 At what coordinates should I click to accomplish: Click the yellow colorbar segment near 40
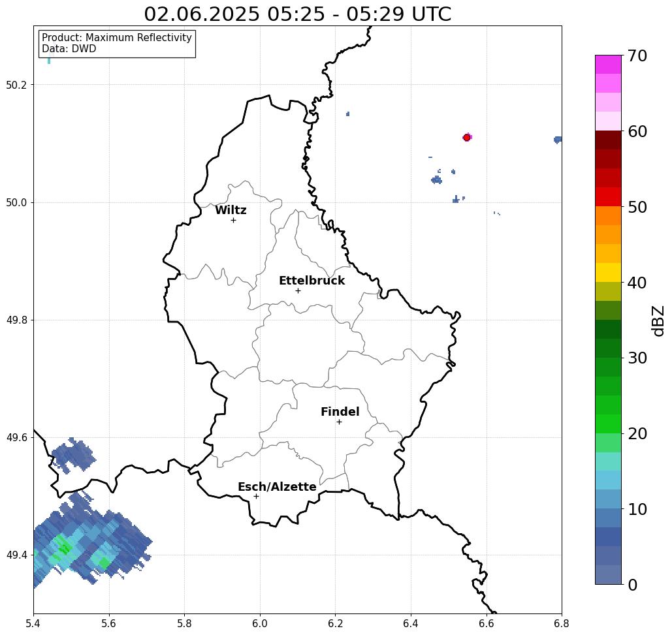[x=608, y=272]
